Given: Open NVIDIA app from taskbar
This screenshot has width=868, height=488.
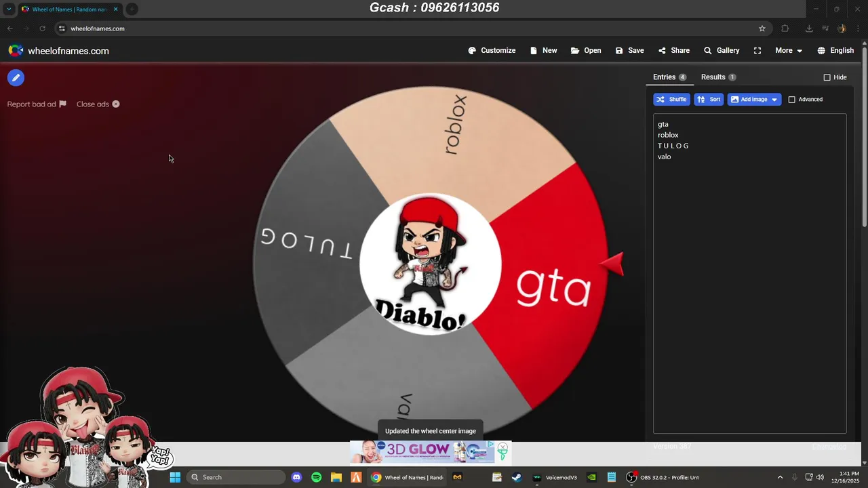Looking at the screenshot, I should pos(592,477).
